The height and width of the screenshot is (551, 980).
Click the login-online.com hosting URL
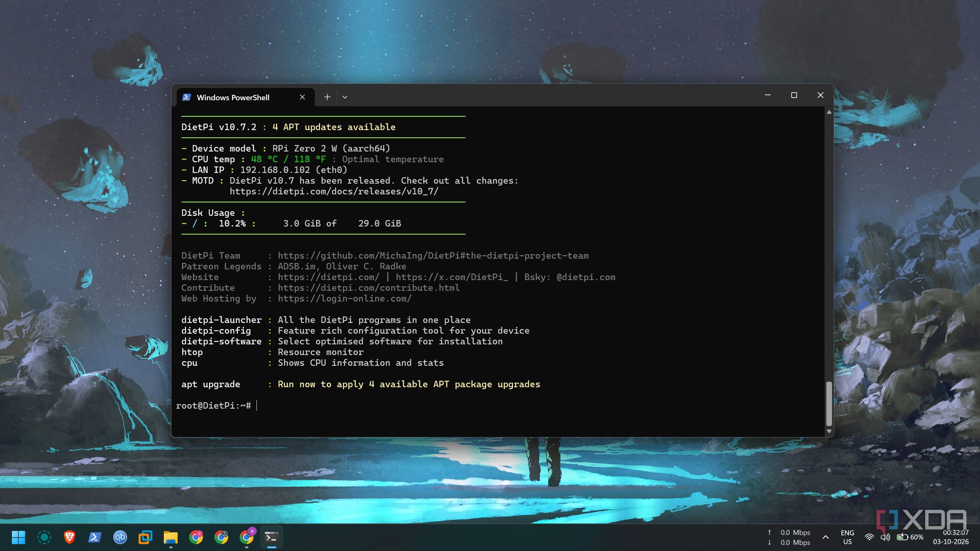tap(345, 298)
